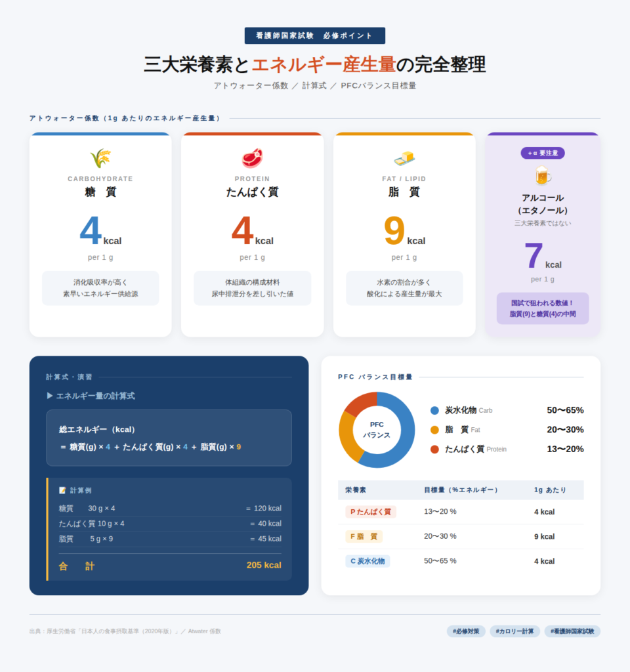Click the 看護師国家試験 必修ポイント badge
This screenshot has width=630, height=672.
tap(315, 35)
